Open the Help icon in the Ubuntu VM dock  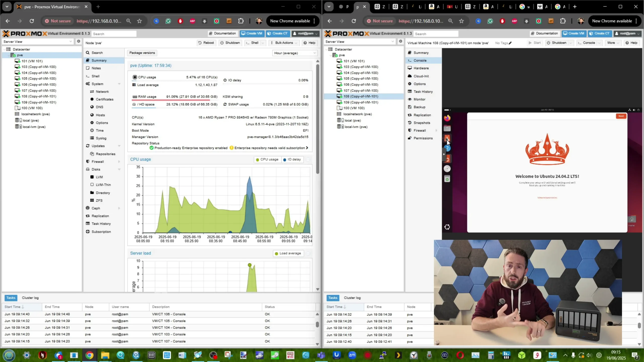(x=447, y=149)
